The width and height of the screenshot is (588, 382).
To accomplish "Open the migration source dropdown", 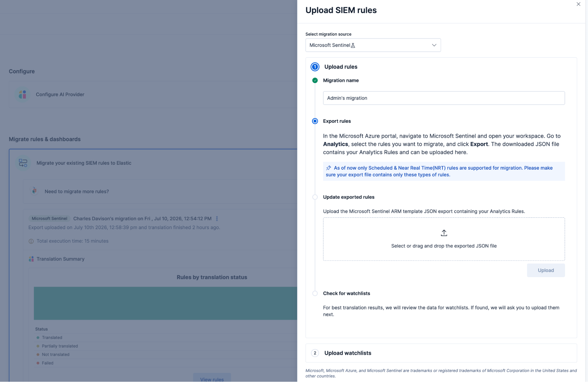I will [x=373, y=45].
